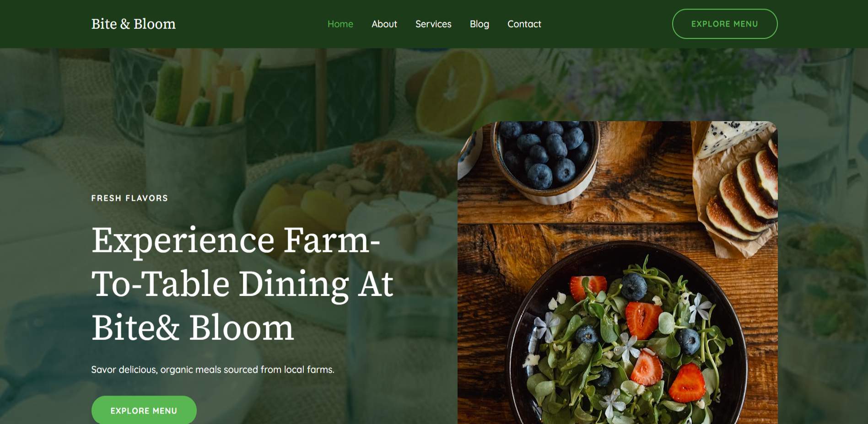Click the blue cheese wedge in photo
The height and width of the screenshot is (424, 868).
point(732,136)
